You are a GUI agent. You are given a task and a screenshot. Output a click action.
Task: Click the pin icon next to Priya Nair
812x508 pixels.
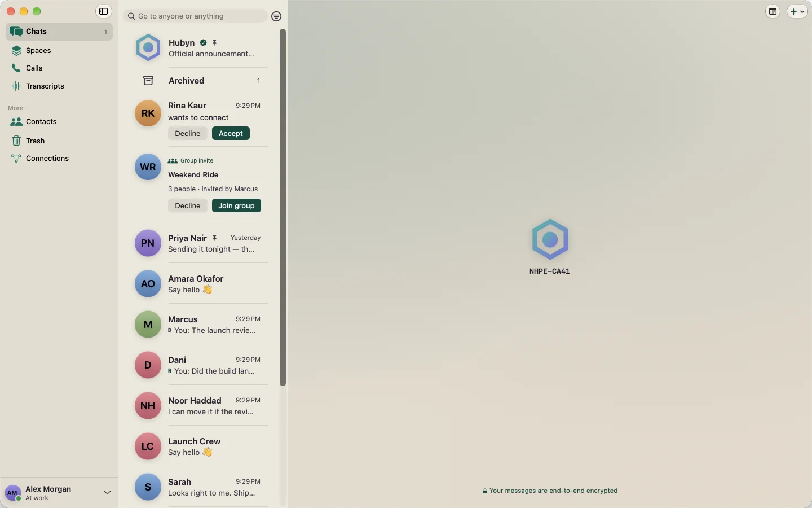pyautogui.click(x=214, y=238)
